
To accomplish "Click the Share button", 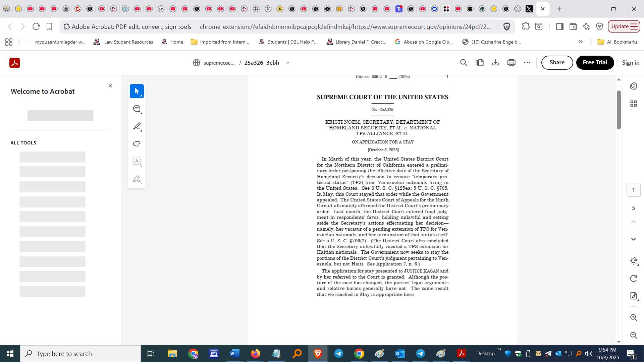I will click(x=557, y=63).
